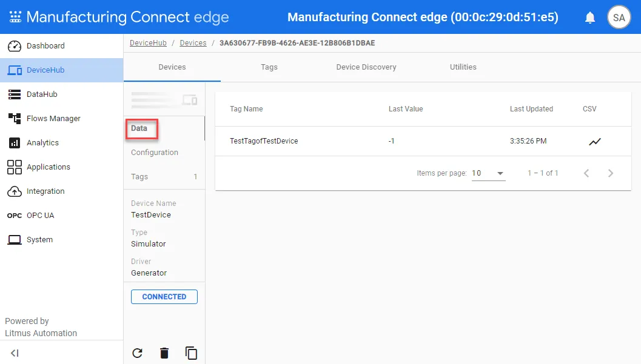
Task: Refresh the device with the reload icon
Action: [x=137, y=353]
